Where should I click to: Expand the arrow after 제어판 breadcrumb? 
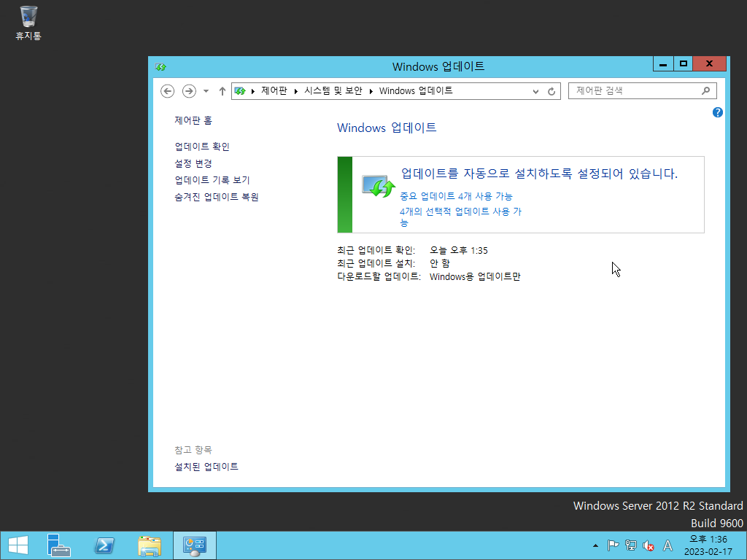point(296,91)
